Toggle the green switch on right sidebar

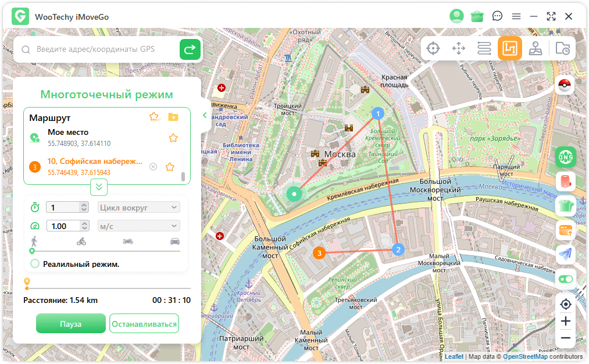[x=565, y=279]
